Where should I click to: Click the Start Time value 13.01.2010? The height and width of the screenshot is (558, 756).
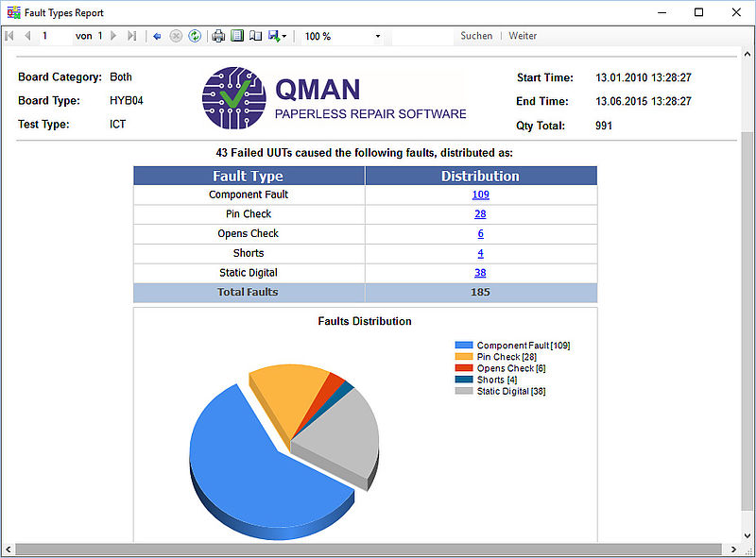[644, 77]
